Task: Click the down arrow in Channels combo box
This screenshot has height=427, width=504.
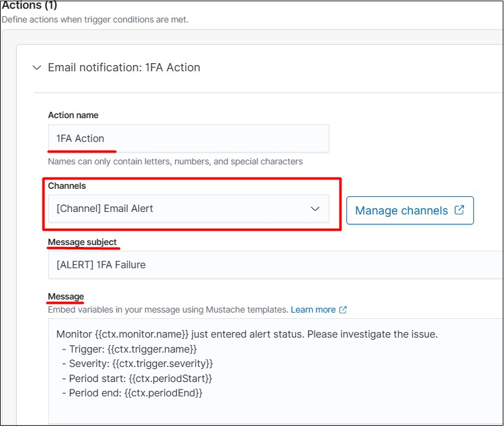Action: (315, 209)
